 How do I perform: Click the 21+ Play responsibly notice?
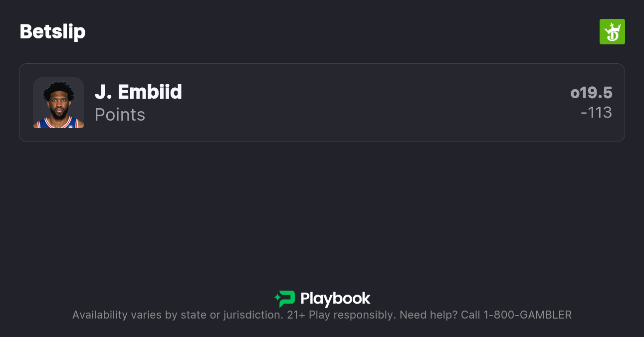[339, 315]
